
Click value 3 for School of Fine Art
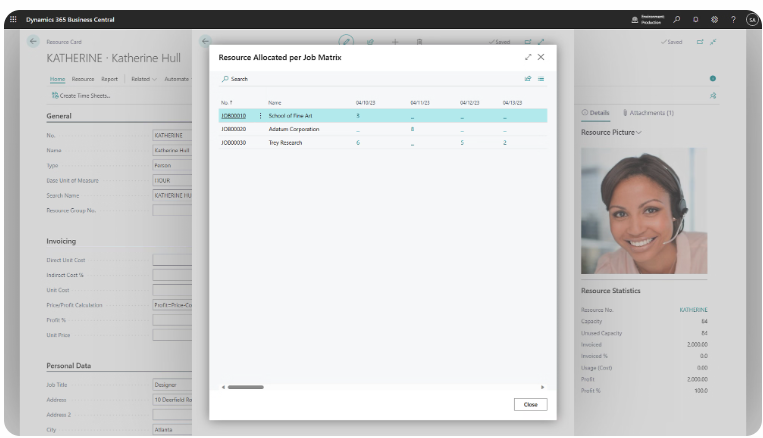pyautogui.click(x=358, y=116)
